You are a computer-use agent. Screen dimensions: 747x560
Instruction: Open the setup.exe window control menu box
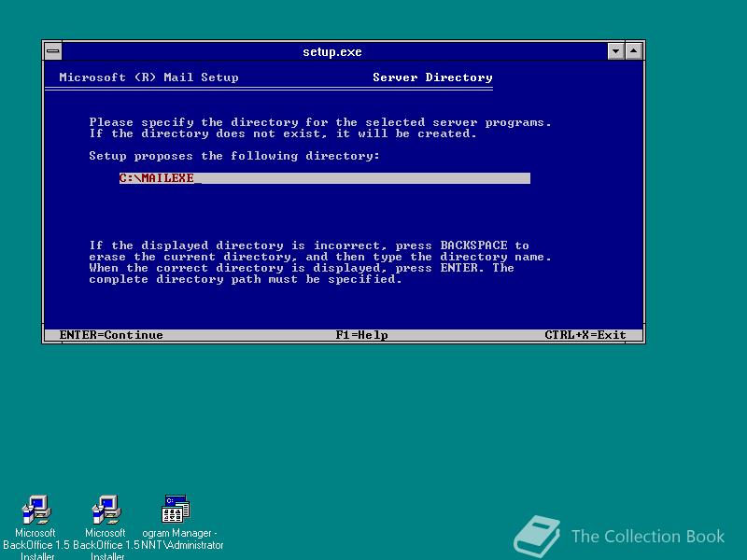pyautogui.click(x=53, y=51)
